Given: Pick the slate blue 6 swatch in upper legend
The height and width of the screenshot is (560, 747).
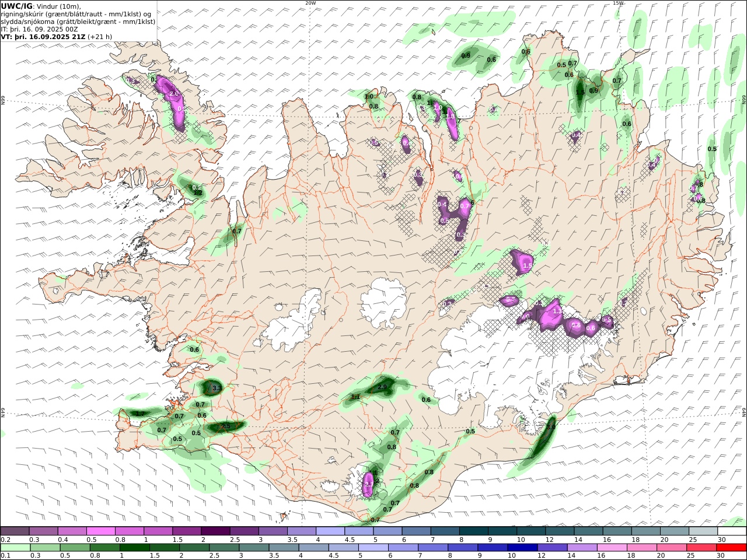Looking at the screenshot, I should click(x=416, y=531).
